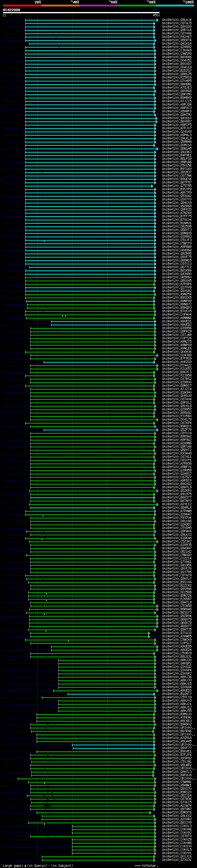
Task: Select the UniRef100_Q1W3A0 label
Action: tap(177, 393)
